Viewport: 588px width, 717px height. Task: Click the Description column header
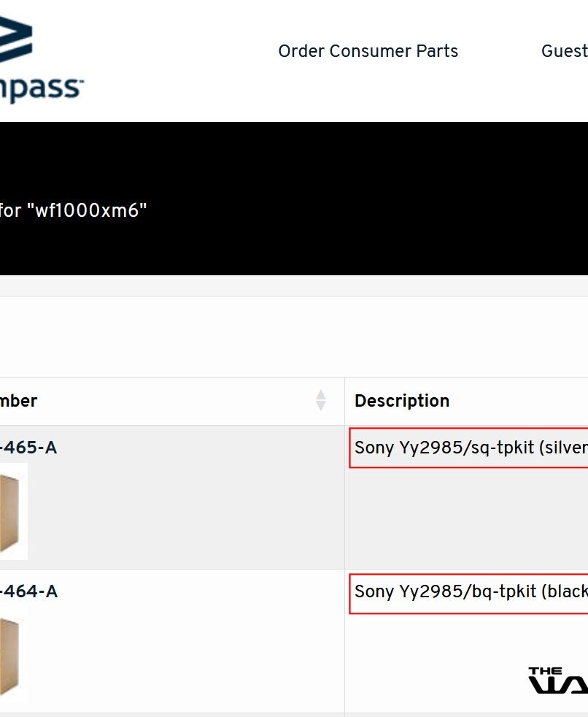pyautogui.click(x=402, y=401)
